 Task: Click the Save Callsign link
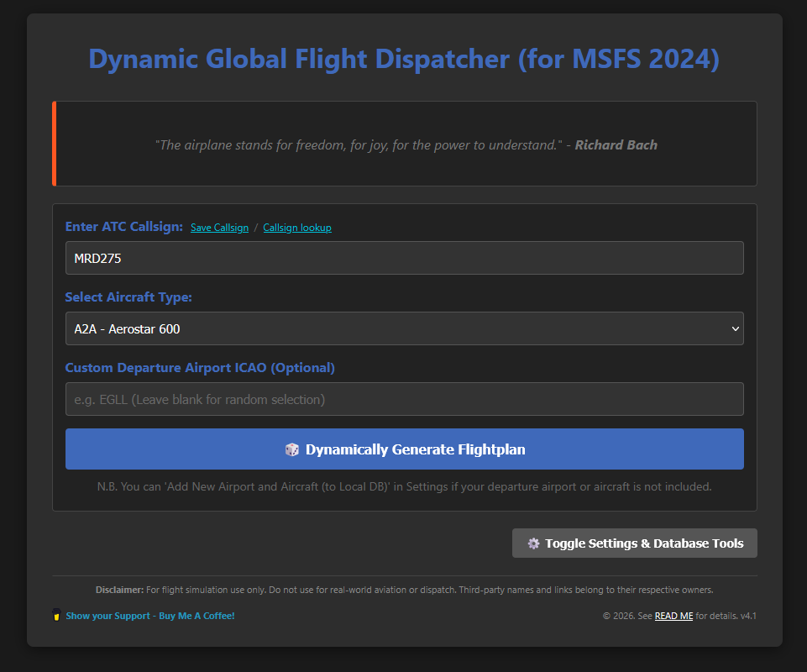click(x=219, y=228)
